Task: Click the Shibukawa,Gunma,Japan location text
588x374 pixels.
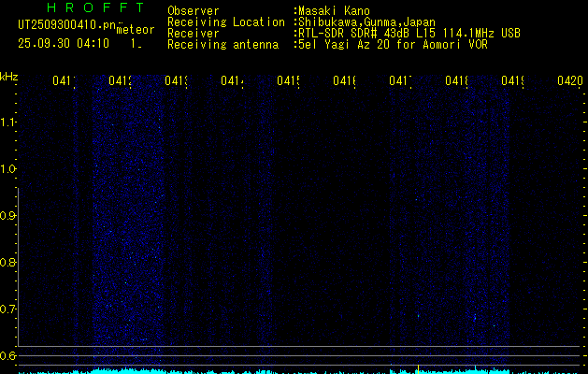Action: point(366,22)
